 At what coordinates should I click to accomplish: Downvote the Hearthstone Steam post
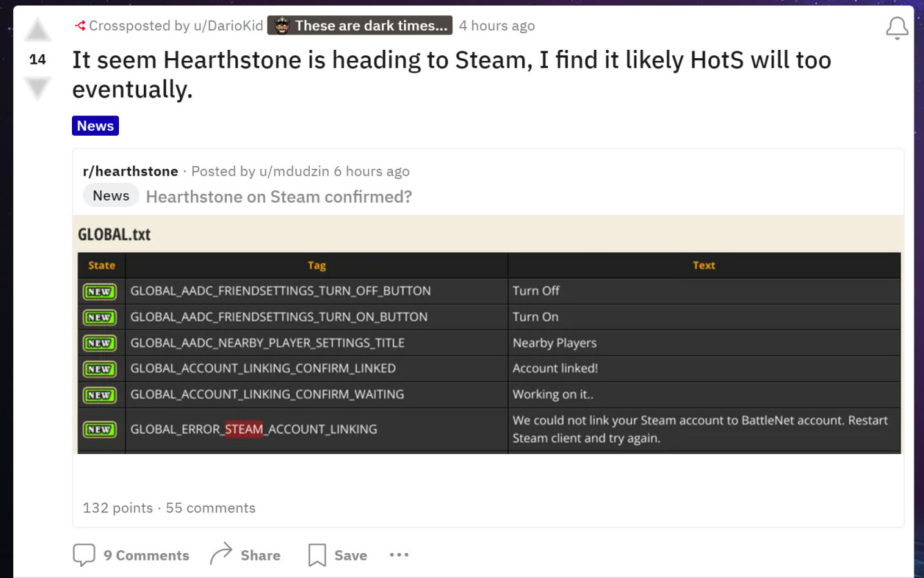37,89
